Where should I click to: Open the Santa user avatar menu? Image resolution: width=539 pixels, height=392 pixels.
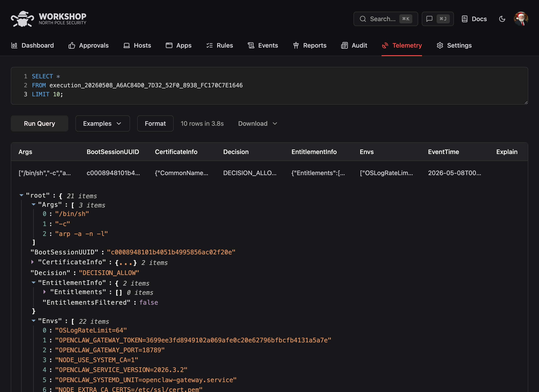point(521,19)
